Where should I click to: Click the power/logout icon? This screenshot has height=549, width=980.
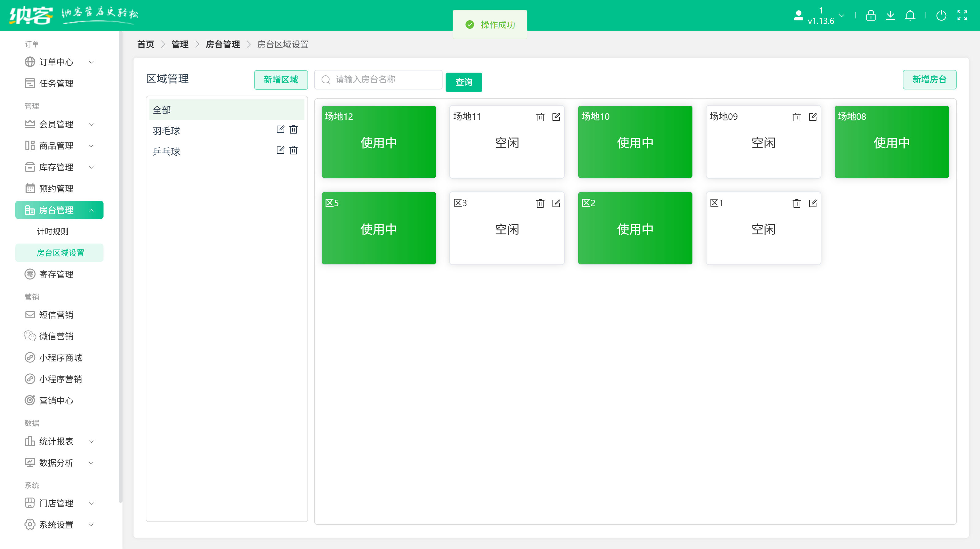[x=941, y=16]
